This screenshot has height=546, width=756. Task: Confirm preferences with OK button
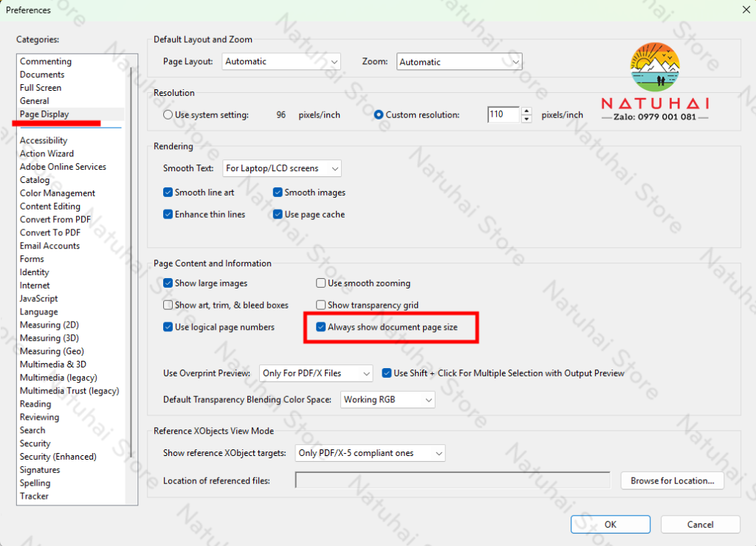click(611, 525)
